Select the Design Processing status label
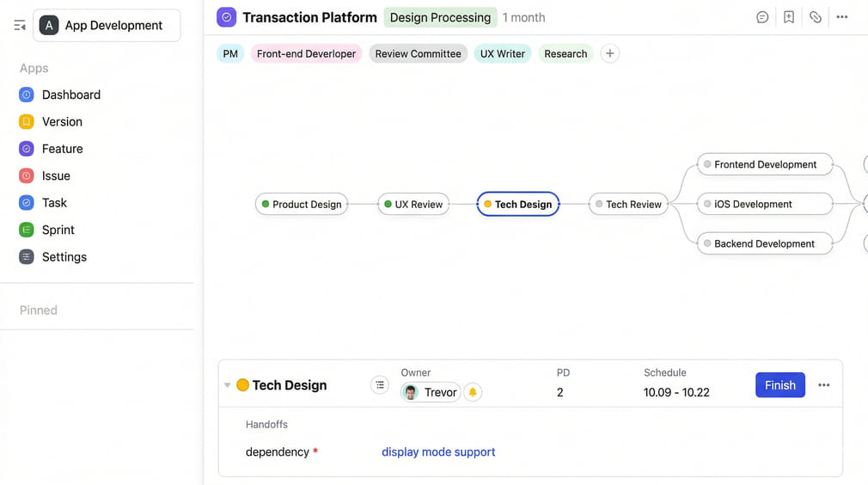This screenshot has height=485, width=868. coord(440,17)
